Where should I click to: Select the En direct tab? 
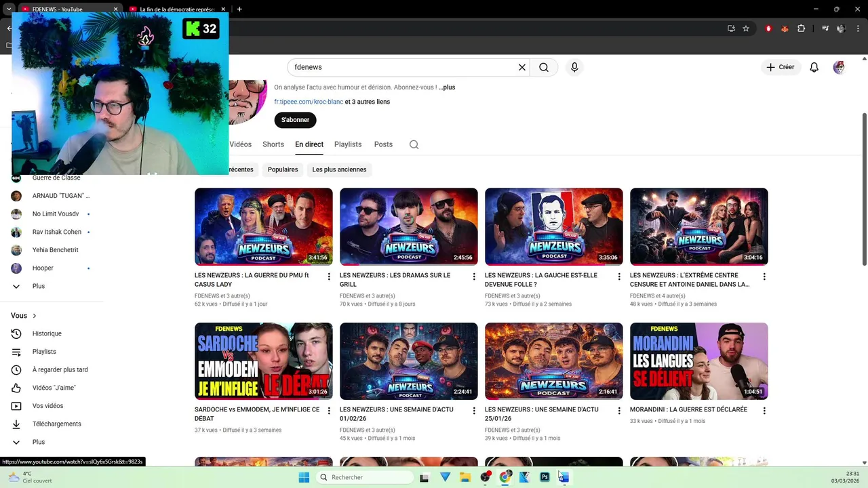(x=309, y=144)
